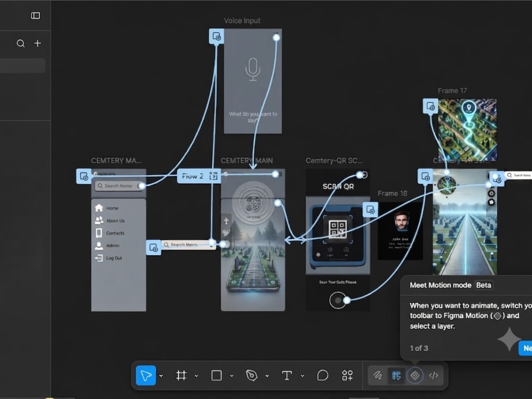Click the Frame 18 prototype interaction icon
Viewport: 532px width, 399px height.
(x=370, y=210)
